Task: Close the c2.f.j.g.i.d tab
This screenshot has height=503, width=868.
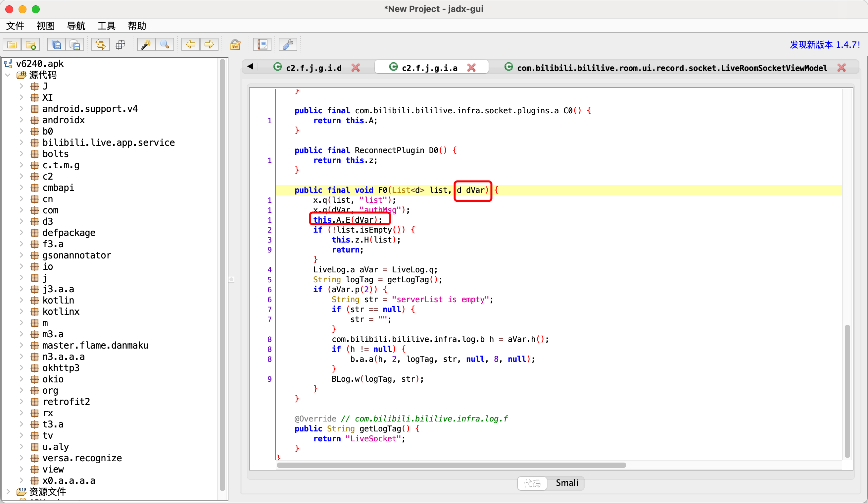Action: (356, 68)
